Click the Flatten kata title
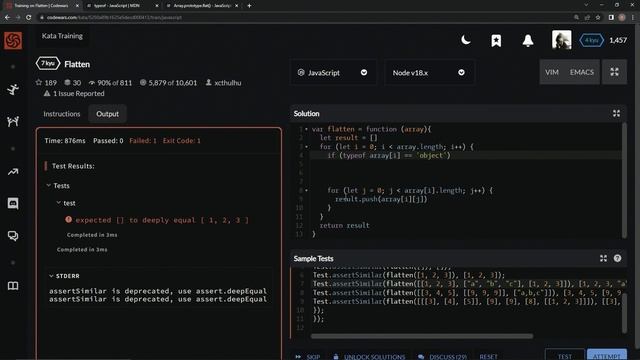Image resolution: width=640 pixels, height=360 pixels. (x=77, y=64)
